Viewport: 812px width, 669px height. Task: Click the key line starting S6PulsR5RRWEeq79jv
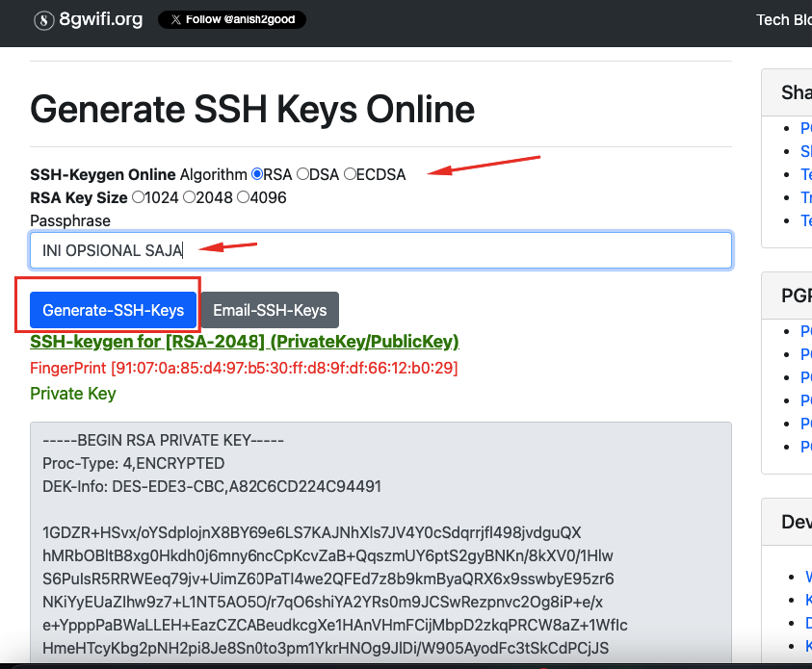tap(328, 579)
